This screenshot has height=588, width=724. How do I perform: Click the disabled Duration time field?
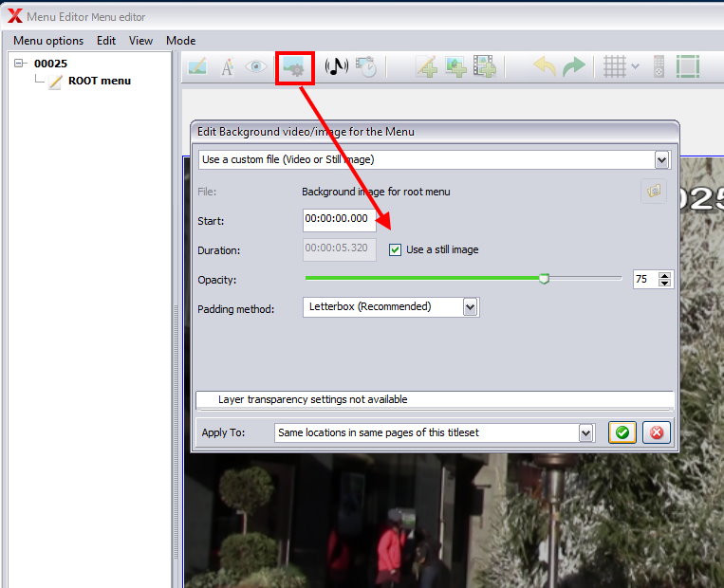(x=340, y=249)
